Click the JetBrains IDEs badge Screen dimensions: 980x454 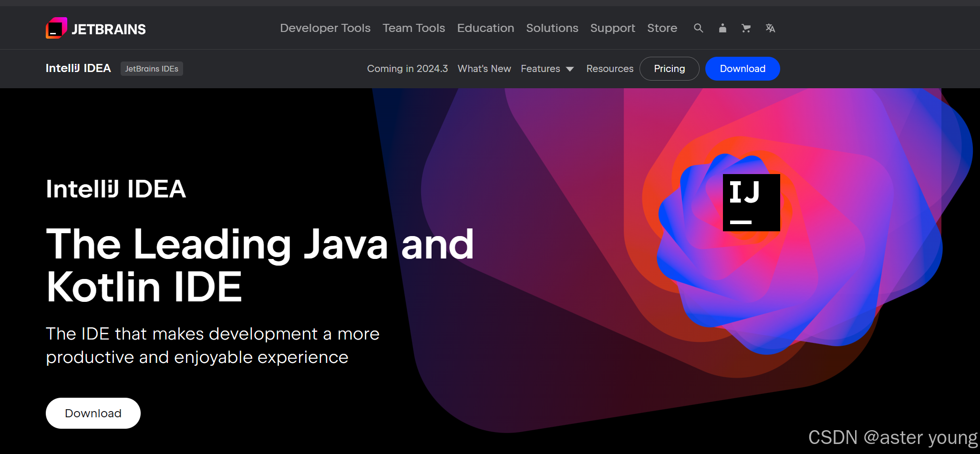click(152, 69)
